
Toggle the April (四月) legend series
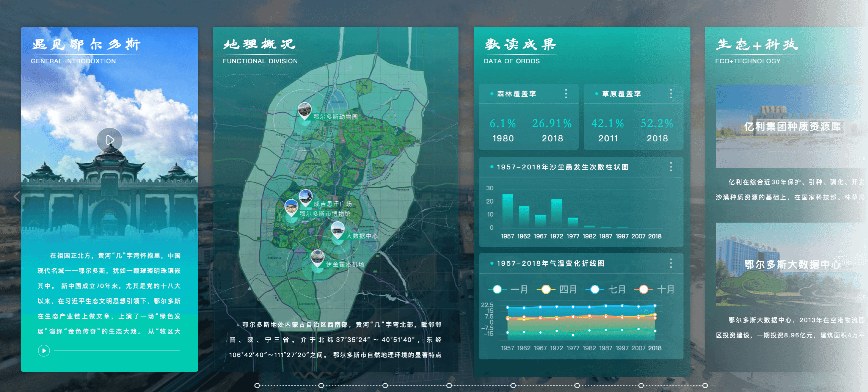pos(546,289)
